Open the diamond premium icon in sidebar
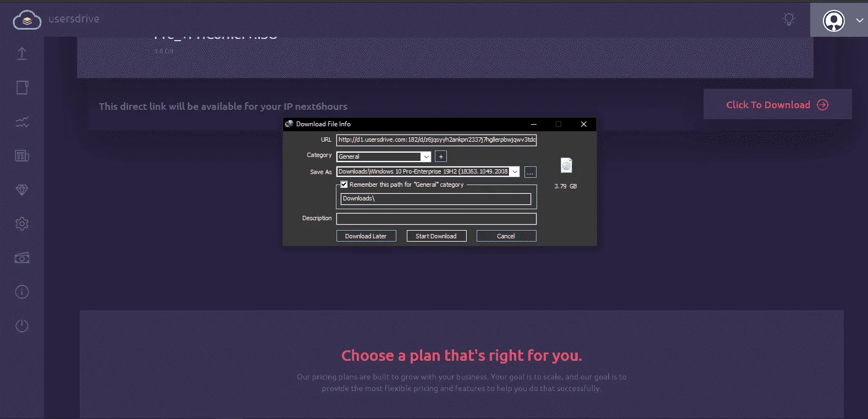This screenshot has width=868, height=419. coord(22,190)
